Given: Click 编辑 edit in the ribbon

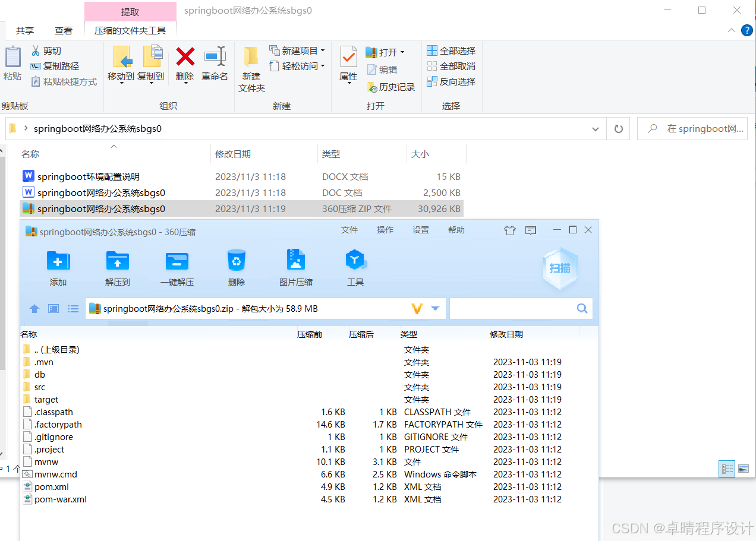Looking at the screenshot, I should pyautogui.click(x=382, y=69).
